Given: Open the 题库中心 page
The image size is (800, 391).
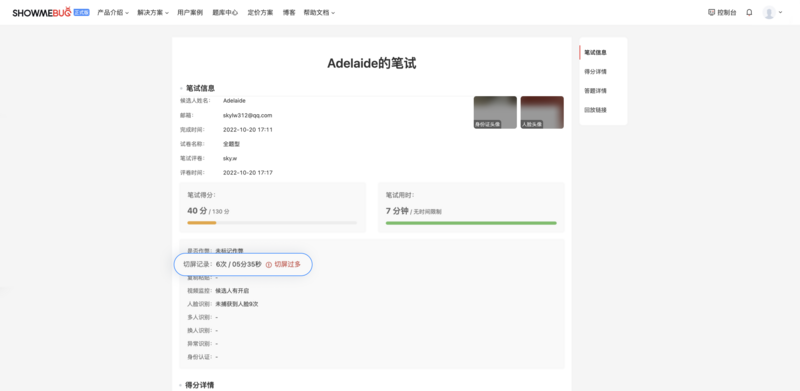Looking at the screenshot, I should coord(225,13).
